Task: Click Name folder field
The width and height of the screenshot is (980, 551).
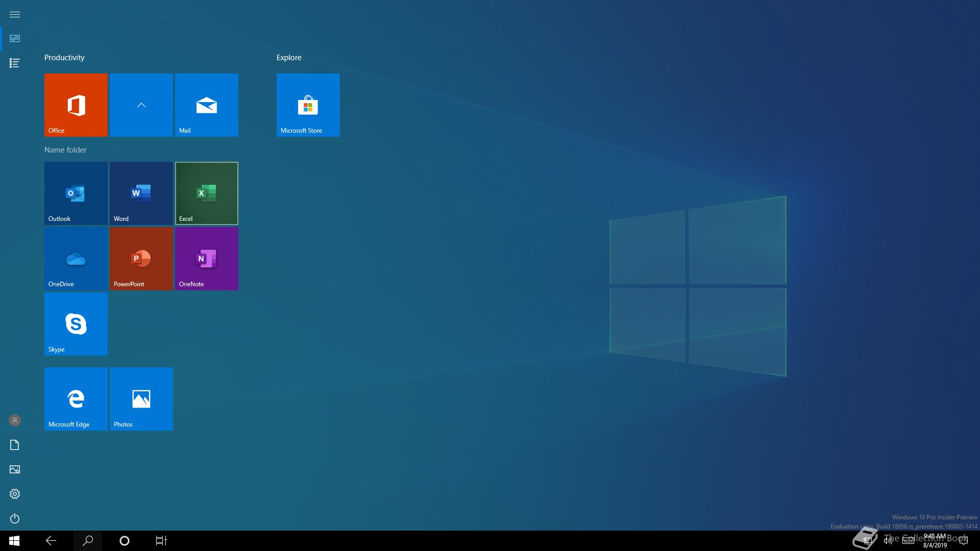Action: tap(65, 150)
